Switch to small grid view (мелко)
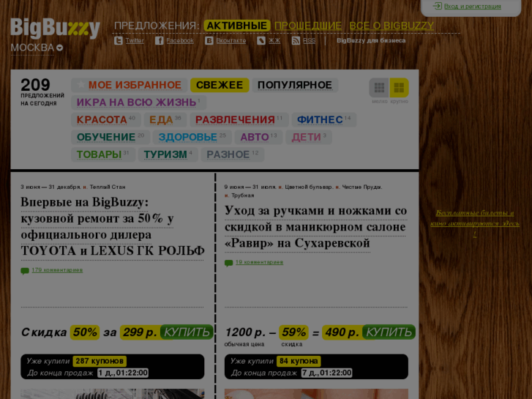The image size is (532, 399). (x=379, y=88)
